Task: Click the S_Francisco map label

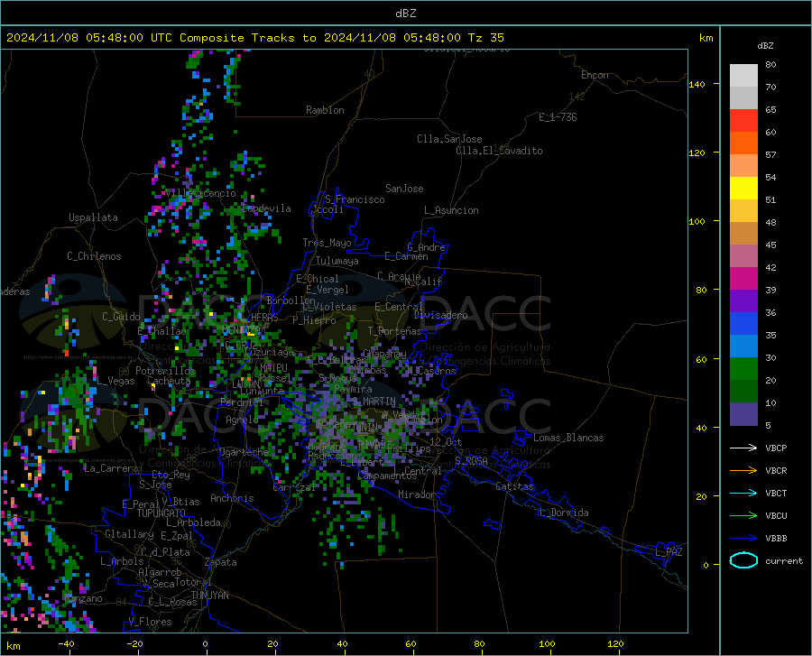Action: pyautogui.click(x=355, y=199)
